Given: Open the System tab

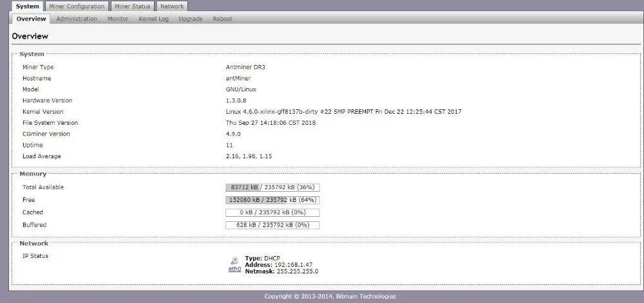Looking at the screenshot, I should point(28,6).
